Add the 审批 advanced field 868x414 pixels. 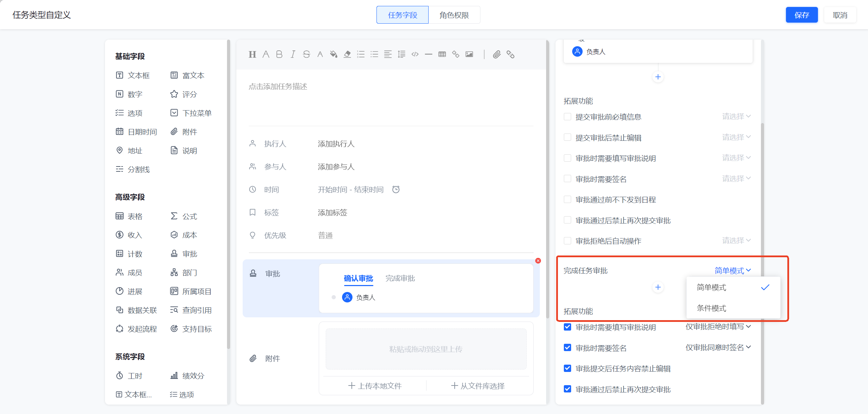coord(184,254)
